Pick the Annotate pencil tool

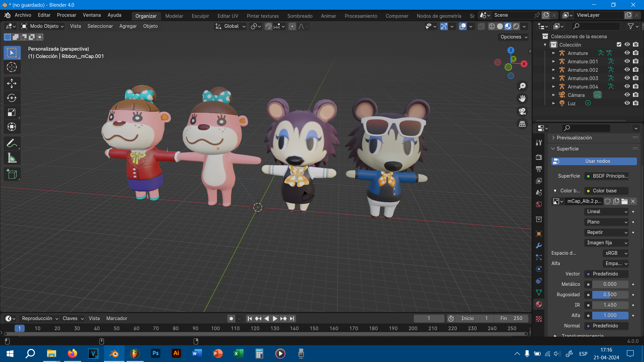(12, 143)
